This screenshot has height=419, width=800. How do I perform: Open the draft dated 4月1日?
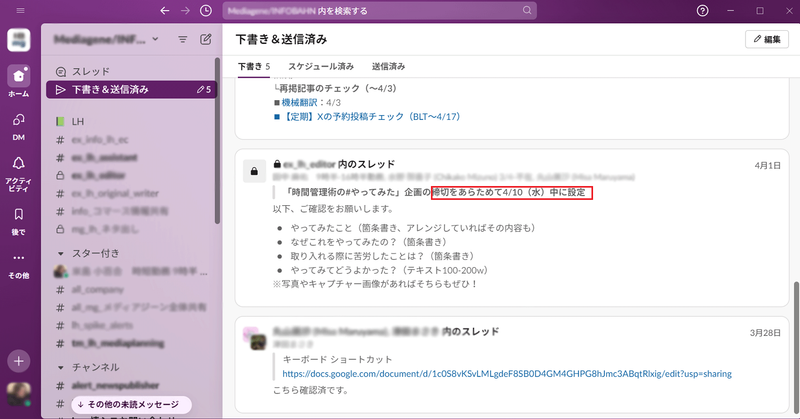pyautogui.click(x=512, y=228)
